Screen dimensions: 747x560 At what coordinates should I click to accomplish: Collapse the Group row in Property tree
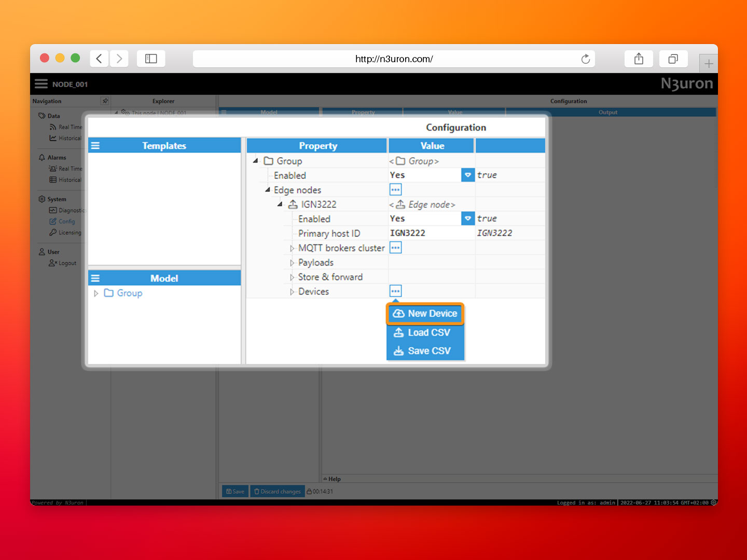point(255,161)
